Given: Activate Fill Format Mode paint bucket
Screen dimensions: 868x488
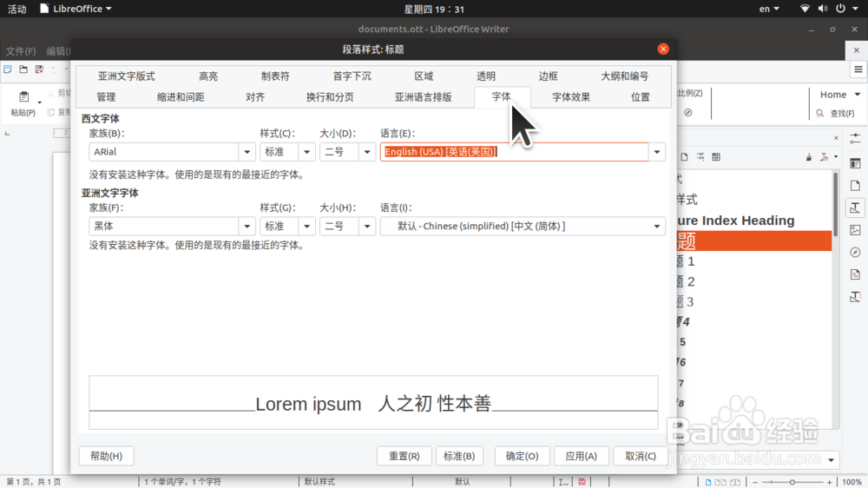Looking at the screenshot, I should point(809,157).
